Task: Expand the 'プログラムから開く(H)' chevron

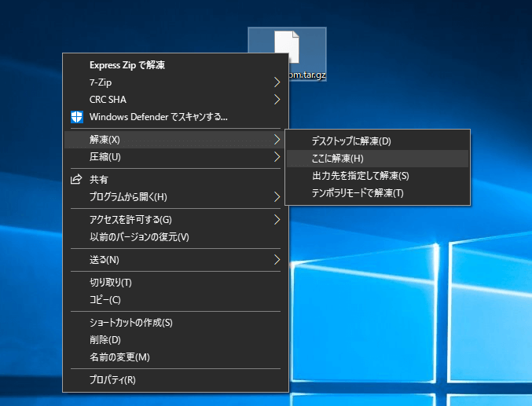Action: click(x=277, y=197)
